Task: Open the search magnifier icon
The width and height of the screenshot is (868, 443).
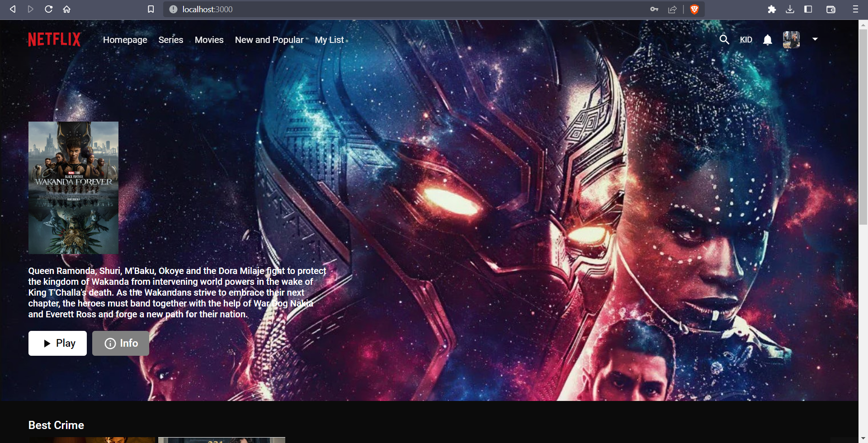Action: point(724,39)
